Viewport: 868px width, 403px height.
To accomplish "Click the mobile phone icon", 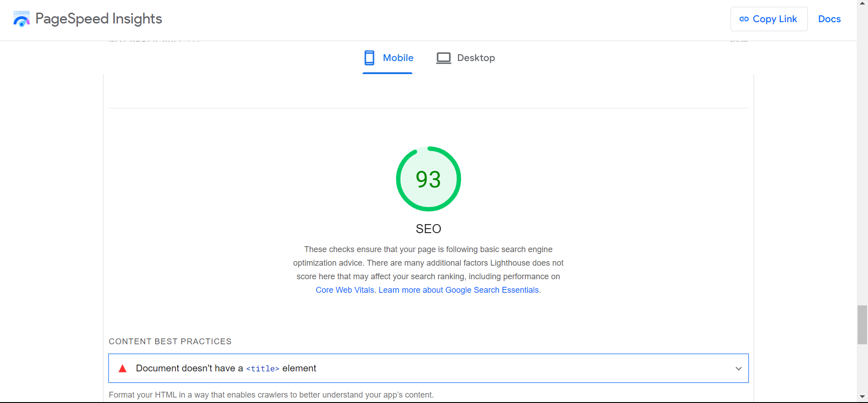I will 369,58.
